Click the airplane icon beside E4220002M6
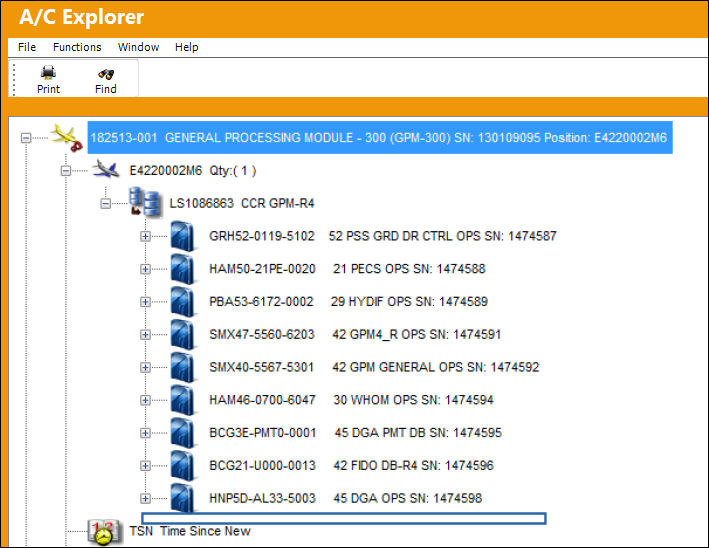This screenshot has width=709, height=548. [x=106, y=170]
